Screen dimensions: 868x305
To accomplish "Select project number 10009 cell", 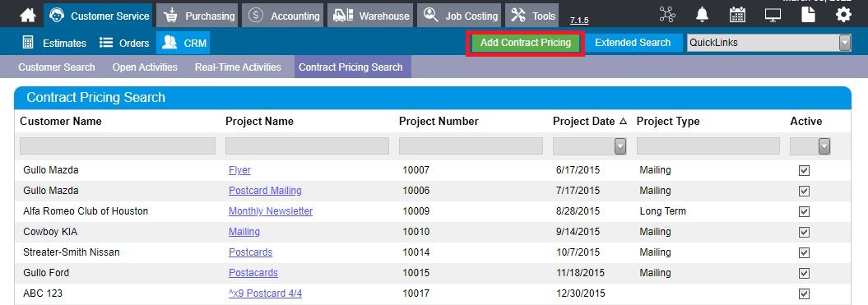I will pos(415,211).
